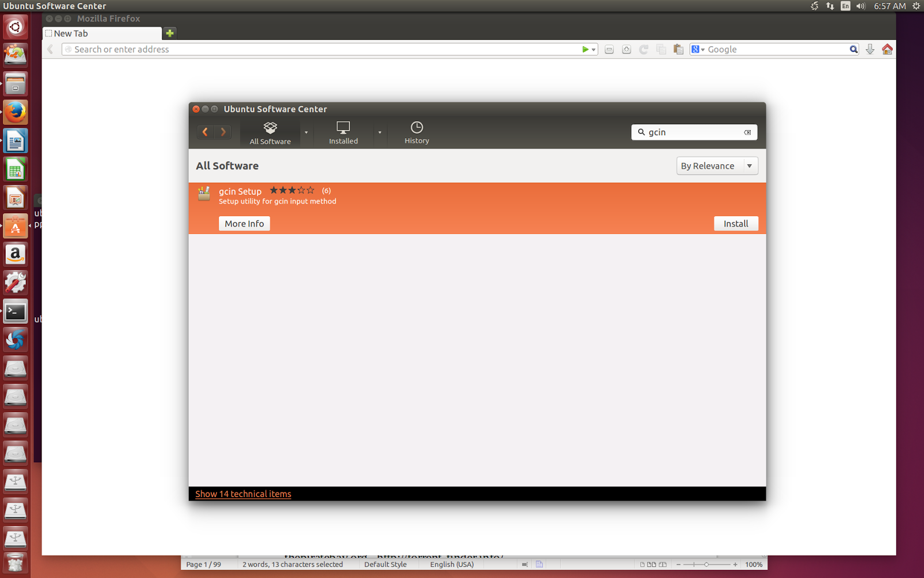The height and width of the screenshot is (578, 924).
Task: Select single-page view in Writer status bar
Action: coord(642,565)
